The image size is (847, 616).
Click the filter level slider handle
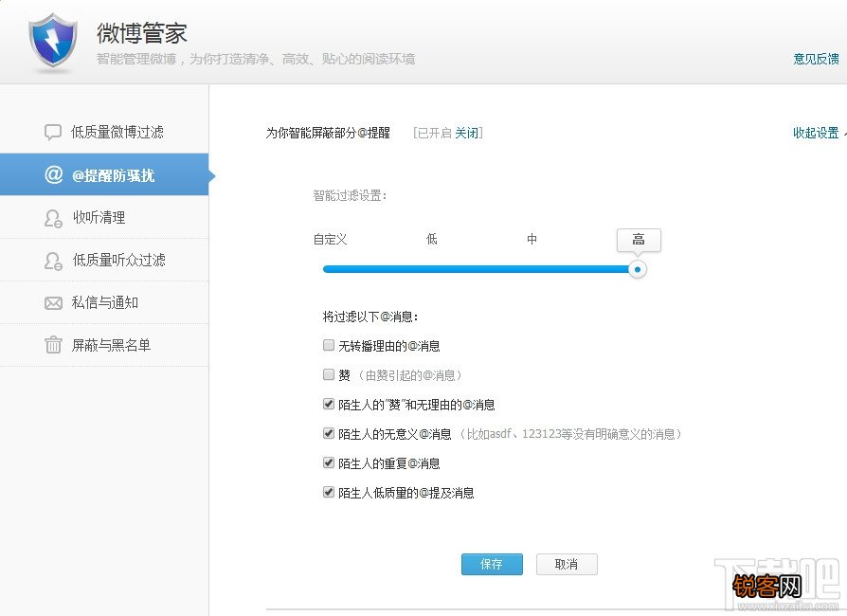pyautogui.click(x=638, y=269)
